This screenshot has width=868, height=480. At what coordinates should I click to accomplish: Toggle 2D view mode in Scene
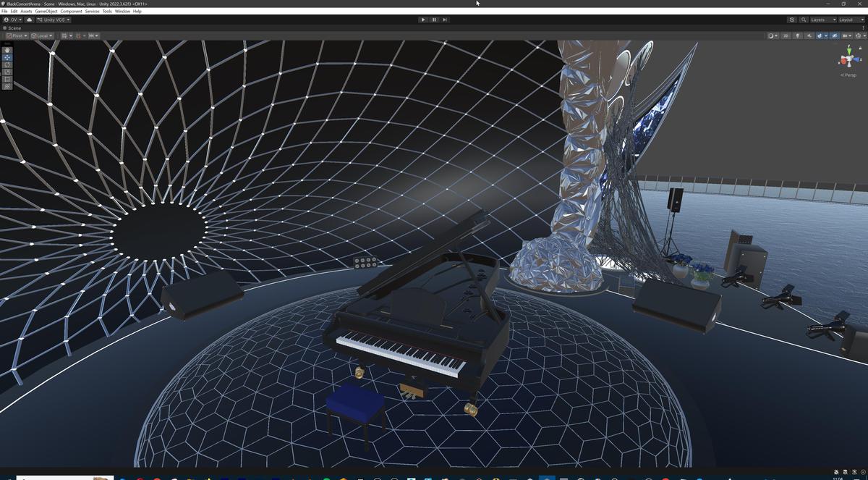(786, 35)
